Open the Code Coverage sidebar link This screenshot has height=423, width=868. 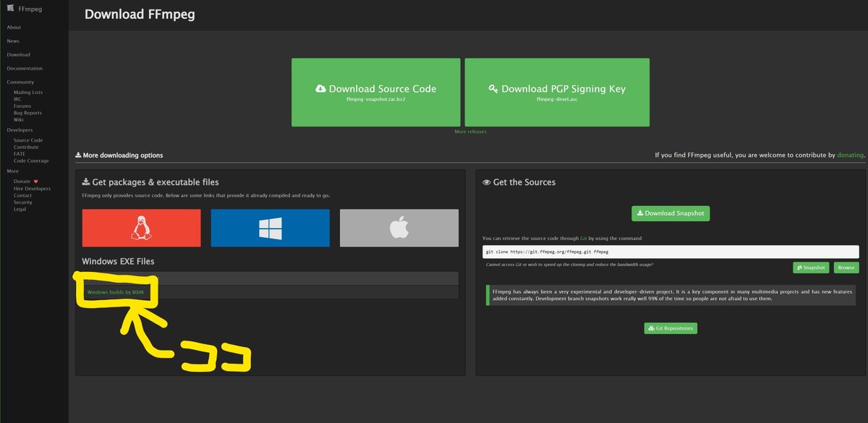point(31,161)
